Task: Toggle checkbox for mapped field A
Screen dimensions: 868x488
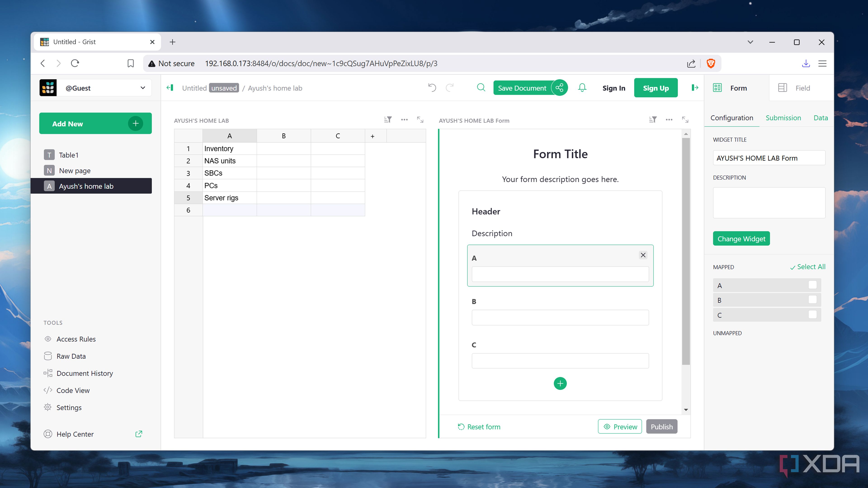Action: (812, 285)
